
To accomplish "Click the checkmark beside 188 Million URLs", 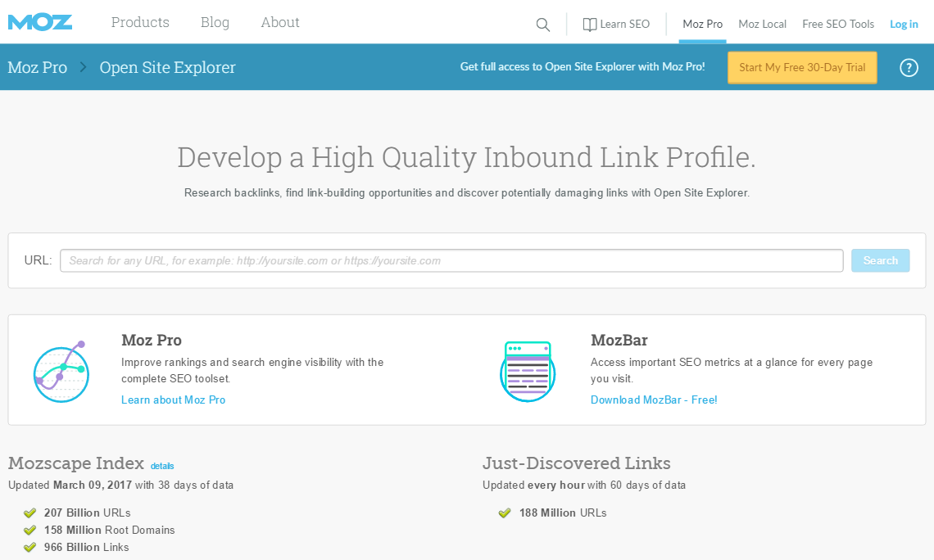I will (x=505, y=513).
